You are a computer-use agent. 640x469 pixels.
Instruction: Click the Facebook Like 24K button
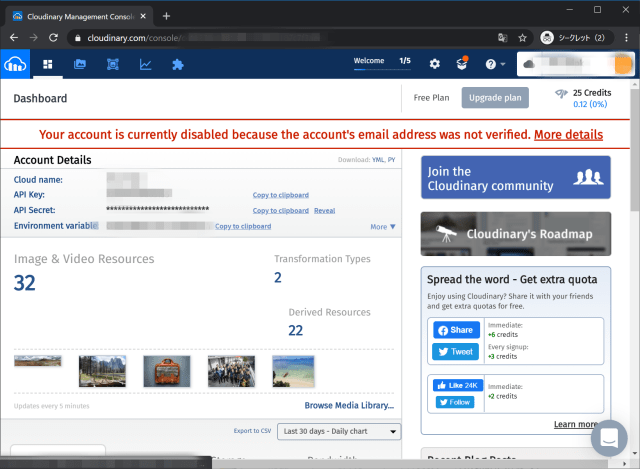pos(458,385)
